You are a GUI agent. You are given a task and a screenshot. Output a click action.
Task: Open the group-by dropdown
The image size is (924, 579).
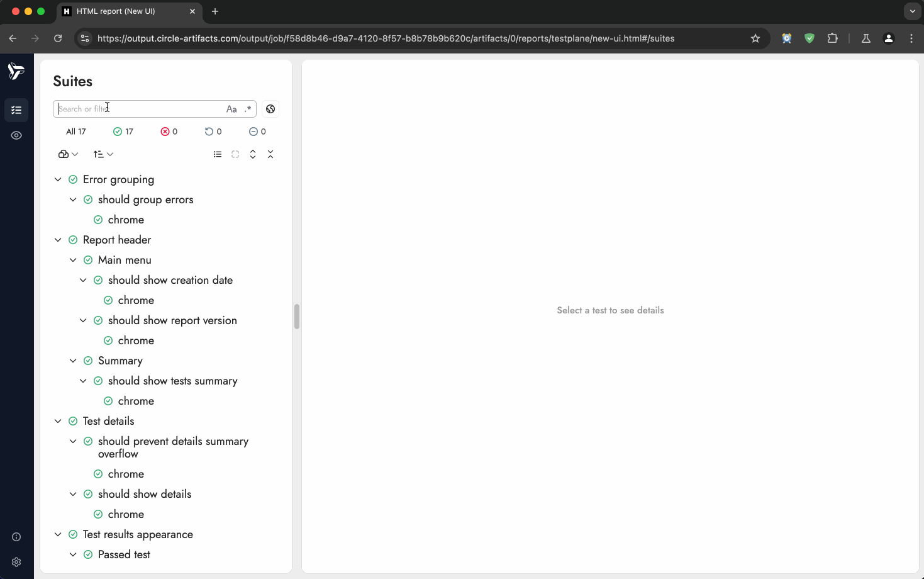point(68,154)
